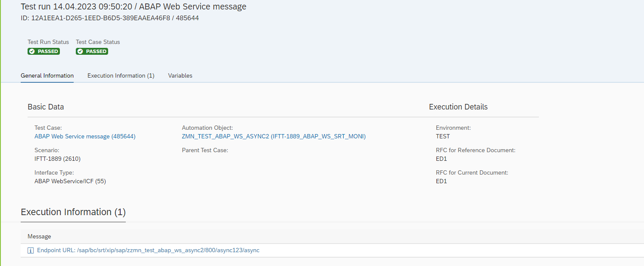
Task: Click the Execution Information (1) section heading
Action: (x=73, y=212)
